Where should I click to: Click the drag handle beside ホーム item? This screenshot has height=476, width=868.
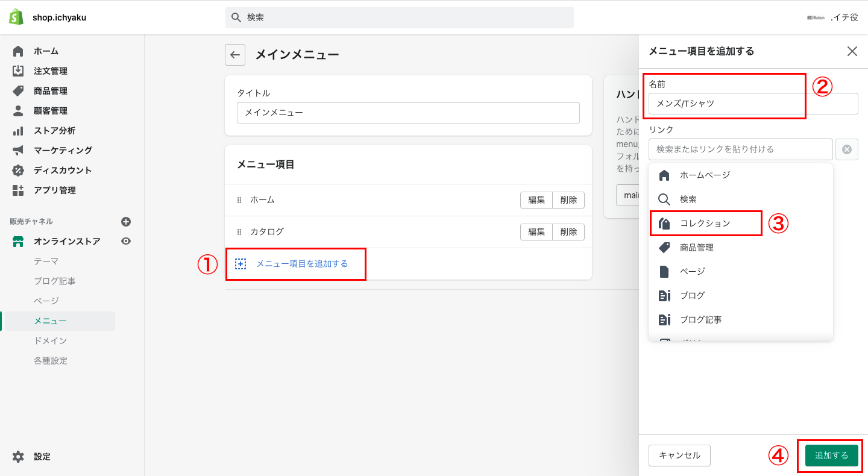pyautogui.click(x=239, y=200)
